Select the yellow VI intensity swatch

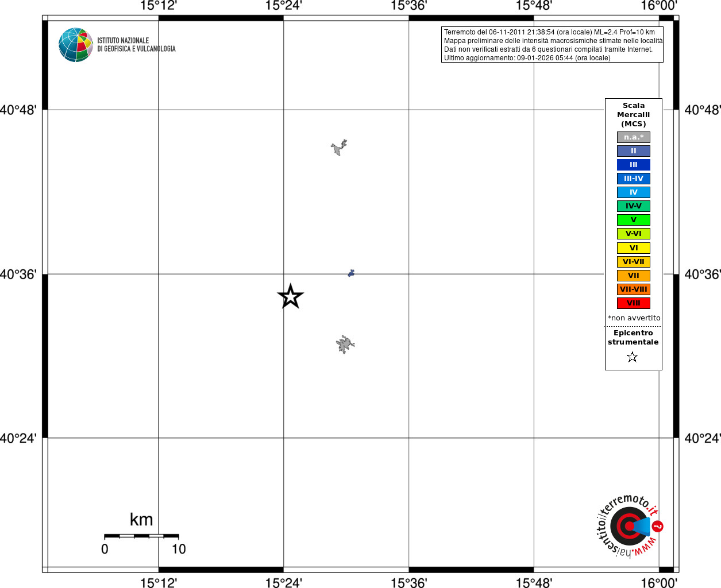(634, 248)
